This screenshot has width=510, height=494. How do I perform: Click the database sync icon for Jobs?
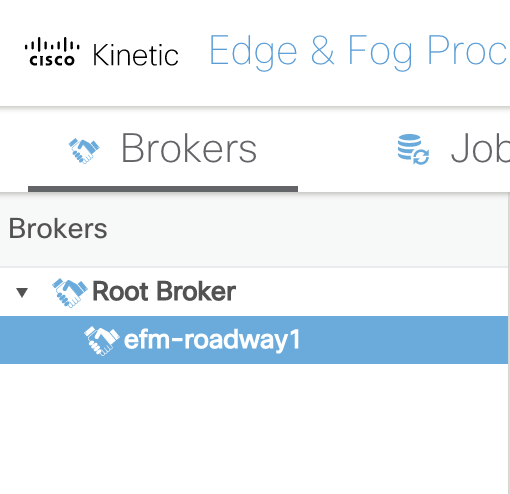(413, 149)
